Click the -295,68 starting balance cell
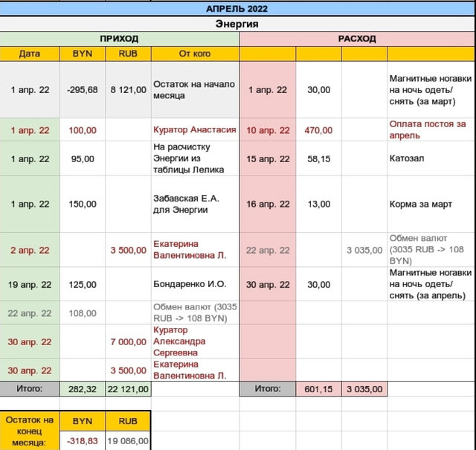 82,90
